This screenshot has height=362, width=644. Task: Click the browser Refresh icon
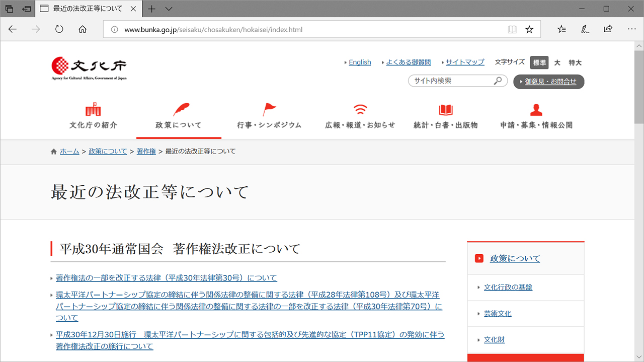click(x=59, y=29)
